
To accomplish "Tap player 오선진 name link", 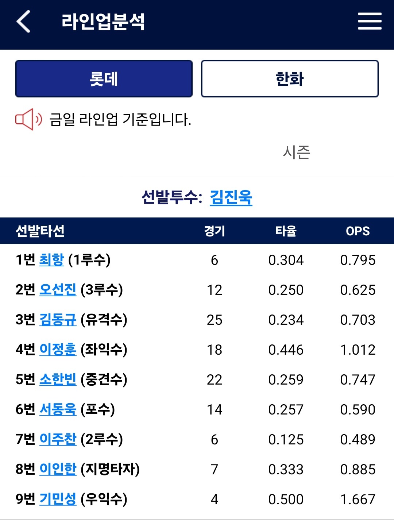I will click(x=58, y=290).
